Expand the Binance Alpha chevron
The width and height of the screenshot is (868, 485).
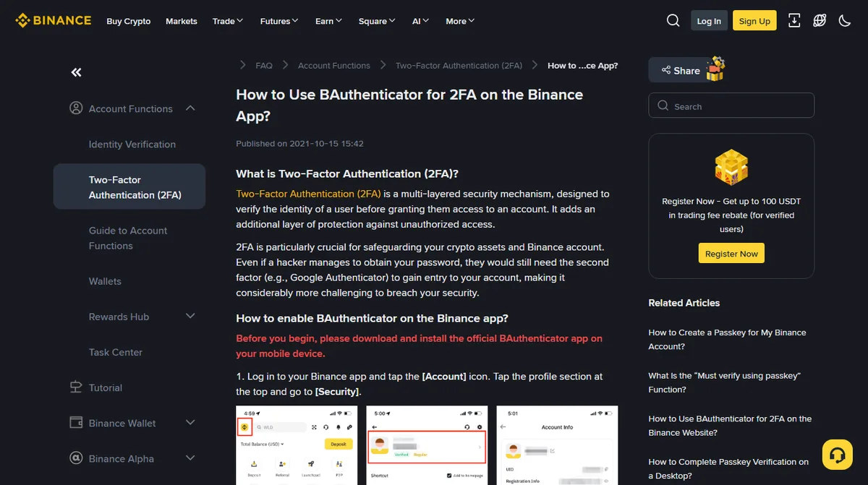[190, 458]
